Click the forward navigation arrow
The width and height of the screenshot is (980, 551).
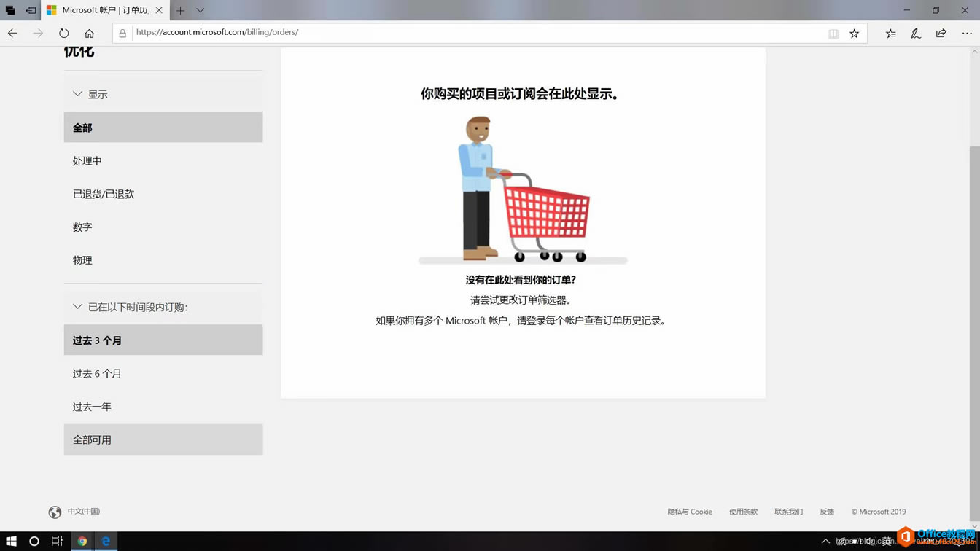(x=38, y=33)
